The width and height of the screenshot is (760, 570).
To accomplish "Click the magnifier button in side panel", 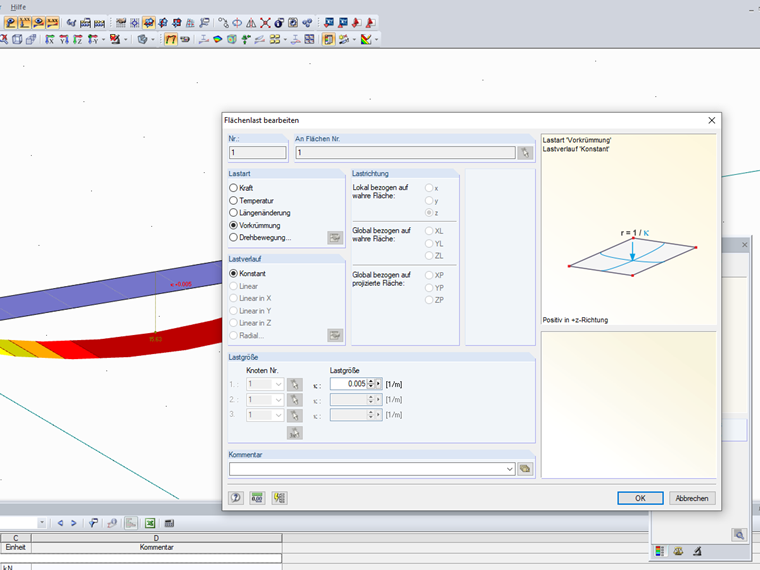I will 739,535.
